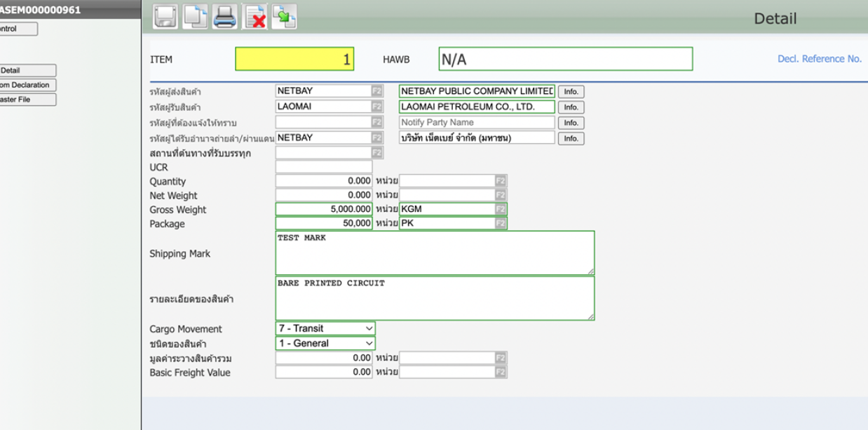Expand the Cargo Movement dropdown
Viewport: 868px width, 430px height.
[x=325, y=328]
